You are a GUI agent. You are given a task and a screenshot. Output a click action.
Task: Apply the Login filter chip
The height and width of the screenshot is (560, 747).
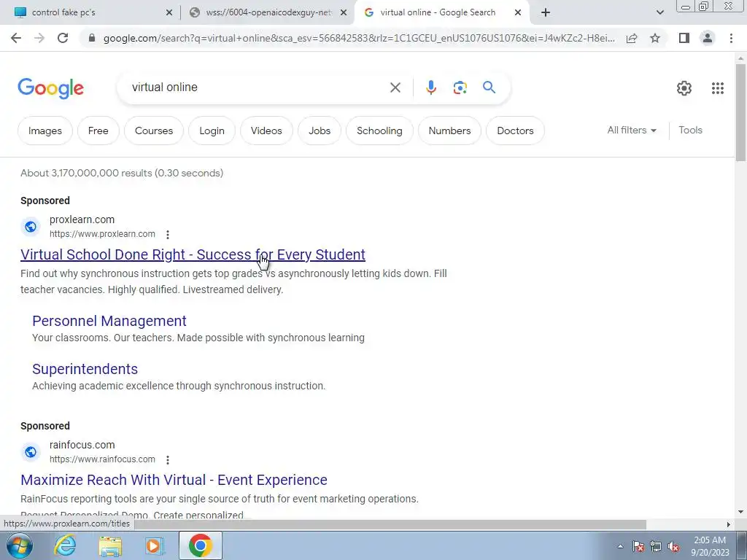pyautogui.click(x=212, y=131)
